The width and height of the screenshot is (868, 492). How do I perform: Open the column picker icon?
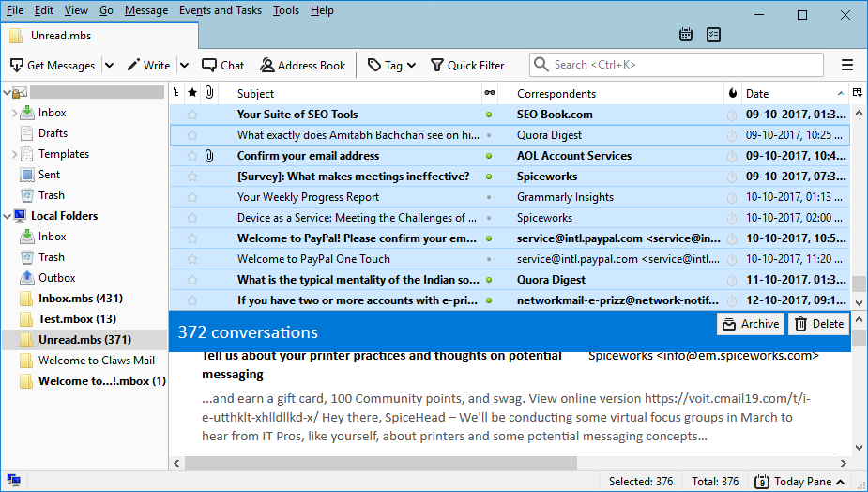coord(858,93)
